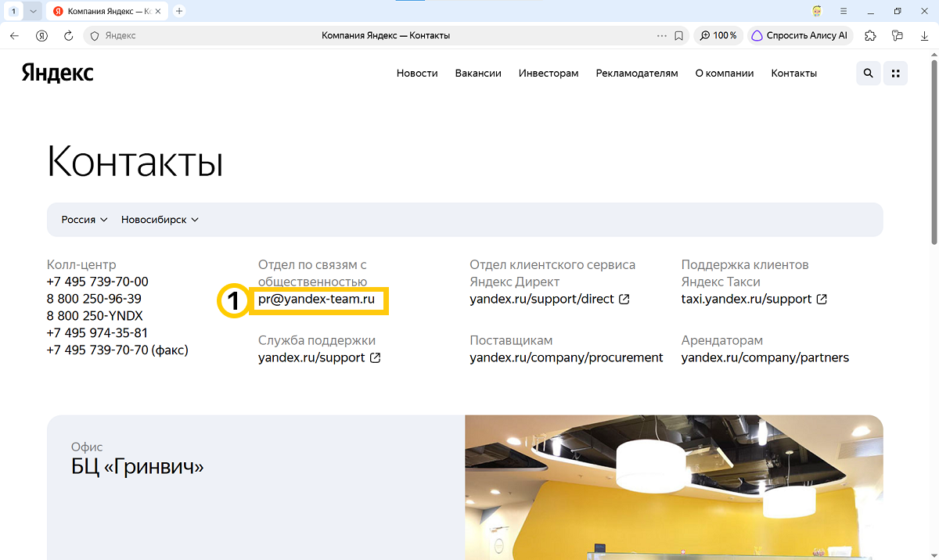Open the three-dots menu in the address bar
Screen dimensions: 939x560
662,35
